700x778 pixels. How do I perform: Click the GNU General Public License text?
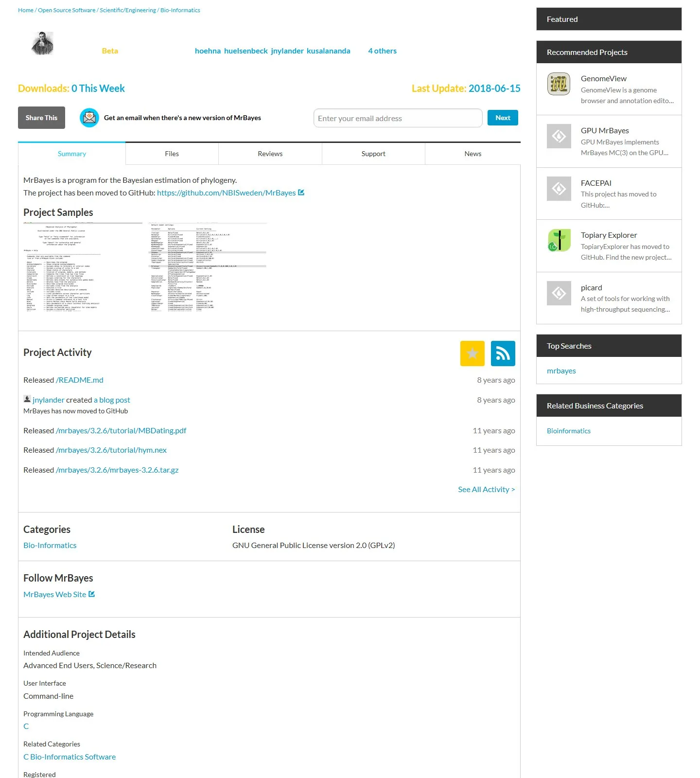314,546
